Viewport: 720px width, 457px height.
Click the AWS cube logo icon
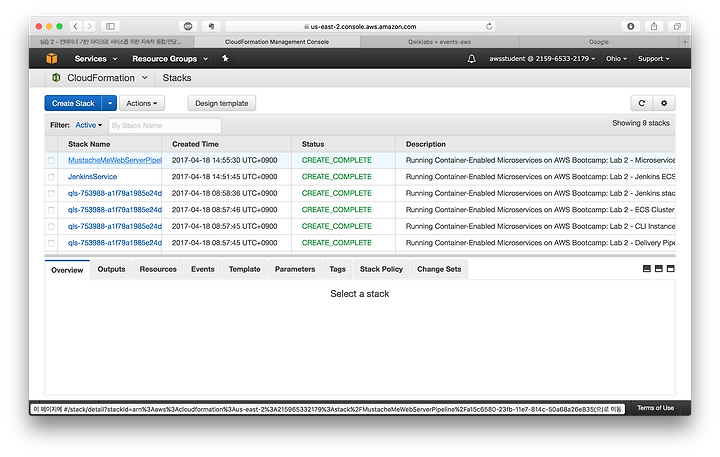51,58
